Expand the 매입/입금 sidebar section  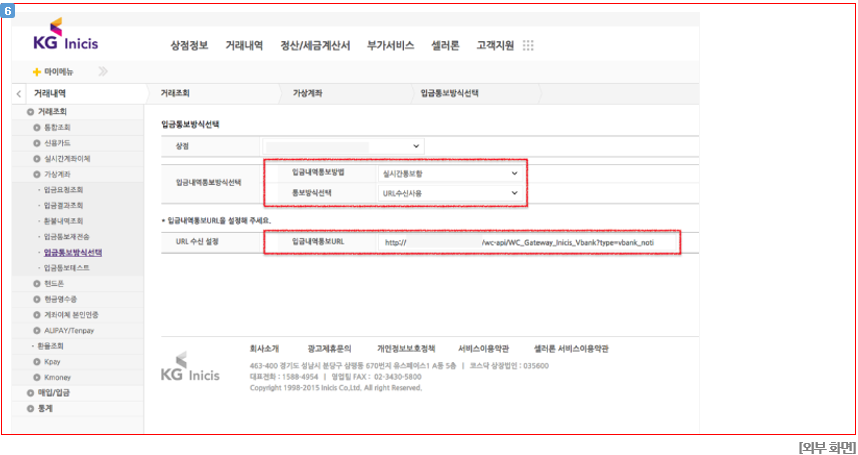30,393
